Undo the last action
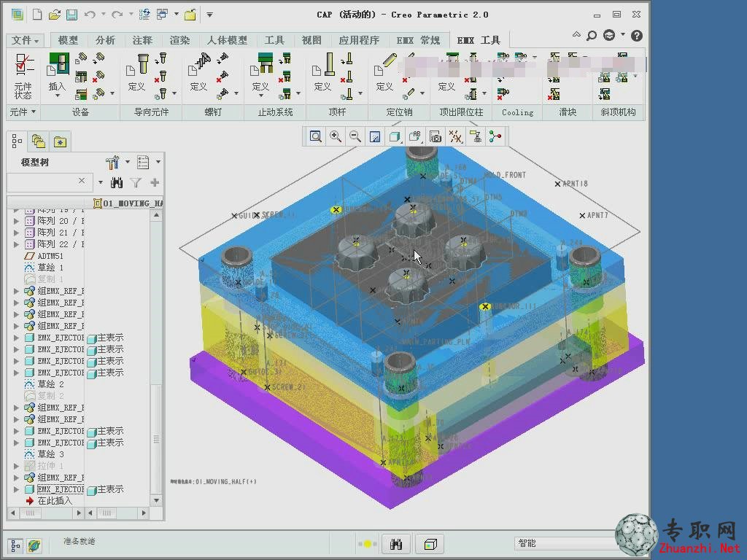Image resolution: width=747 pixels, height=560 pixels. point(90,15)
